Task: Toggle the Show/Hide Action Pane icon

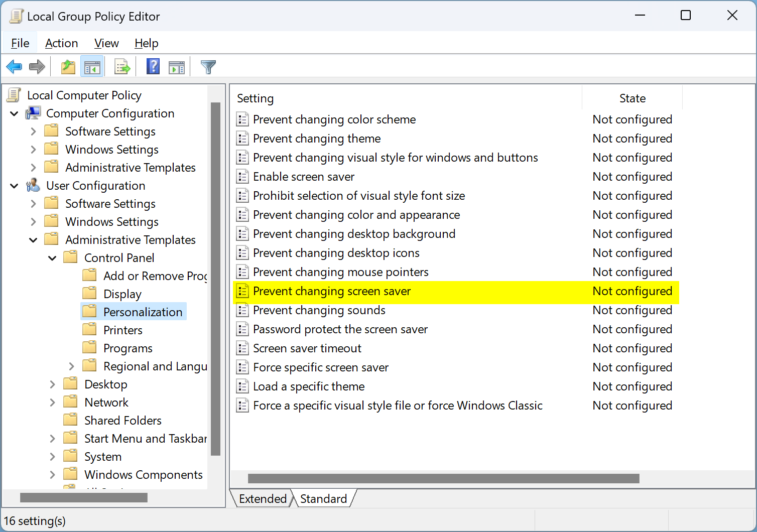Action: tap(177, 67)
